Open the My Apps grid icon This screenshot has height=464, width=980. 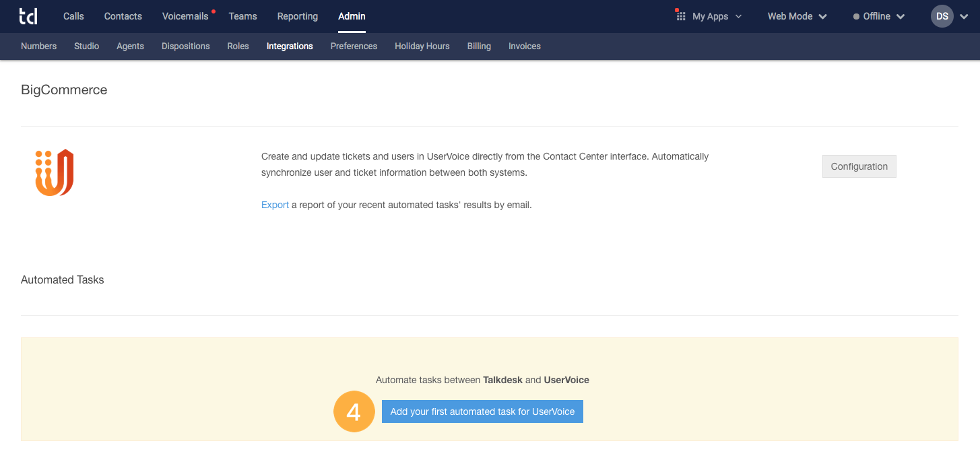click(x=680, y=16)
